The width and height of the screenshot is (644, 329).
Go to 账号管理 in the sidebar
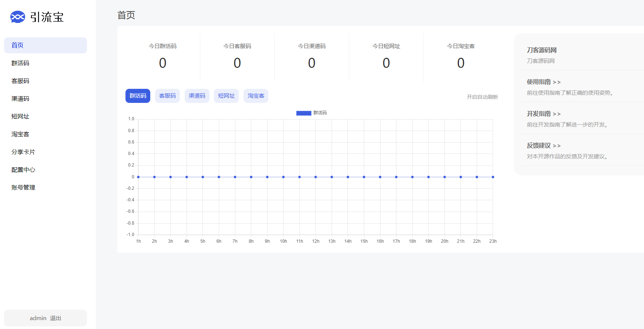click(23, 188)
